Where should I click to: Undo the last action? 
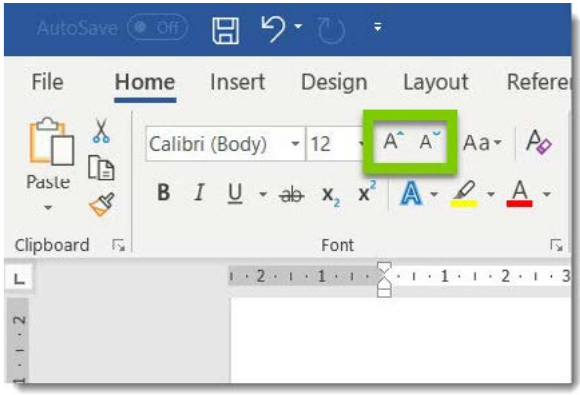click(x=273, y=29)
